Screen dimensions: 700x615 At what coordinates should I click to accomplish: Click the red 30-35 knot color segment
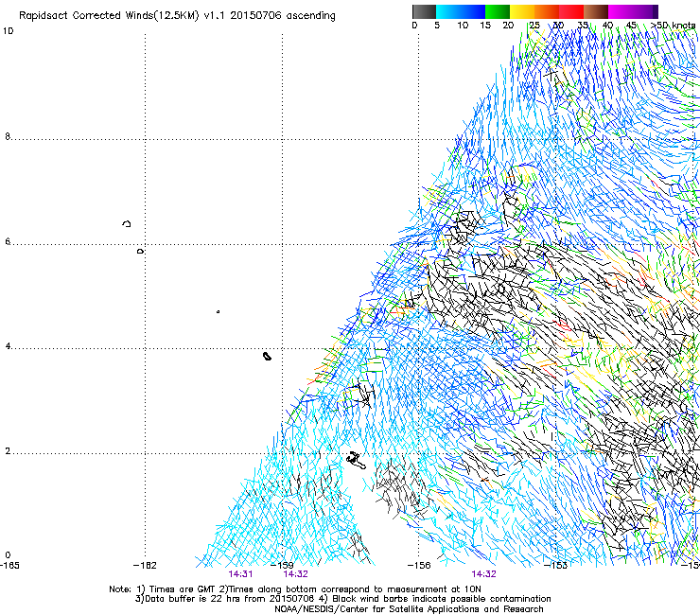(x=571, y=11)
